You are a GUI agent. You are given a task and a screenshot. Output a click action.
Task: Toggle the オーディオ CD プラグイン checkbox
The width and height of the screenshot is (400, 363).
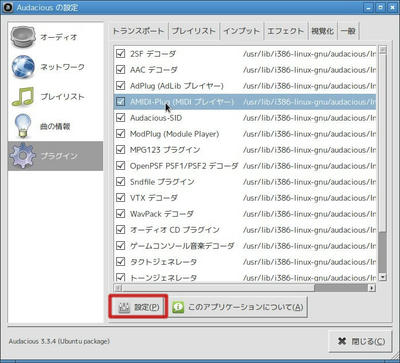click(120, 230)
